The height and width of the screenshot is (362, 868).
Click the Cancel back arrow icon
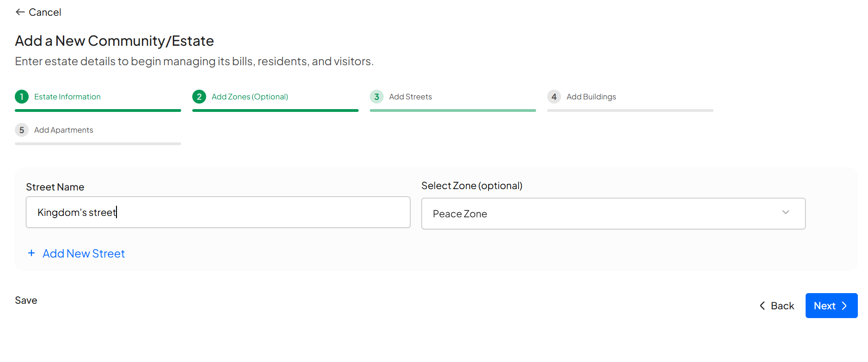pyautogui.click(x=20, y=12)
